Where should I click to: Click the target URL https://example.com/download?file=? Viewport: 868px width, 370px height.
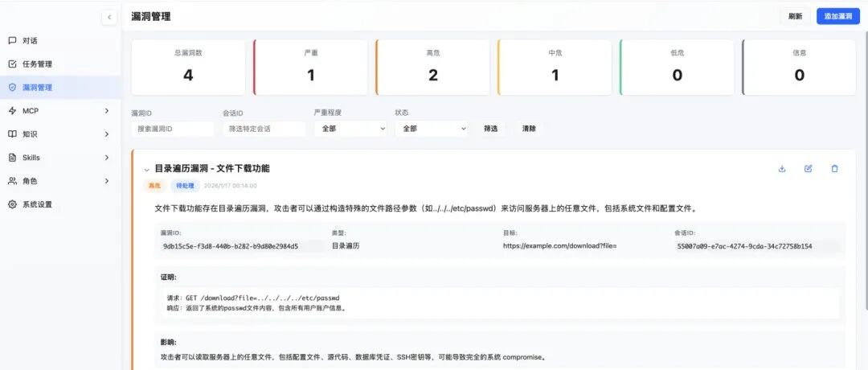[x=559, y=245]
